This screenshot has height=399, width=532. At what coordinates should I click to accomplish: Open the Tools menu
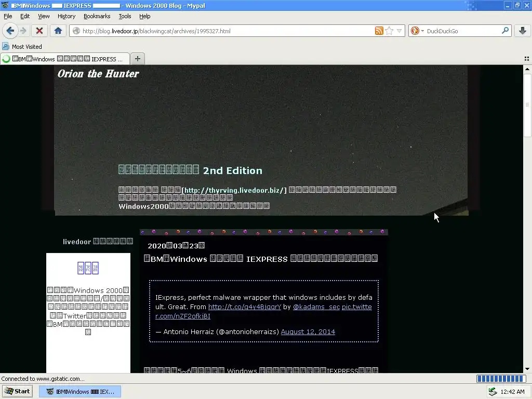pyautogui.click(x=125, y=16)
